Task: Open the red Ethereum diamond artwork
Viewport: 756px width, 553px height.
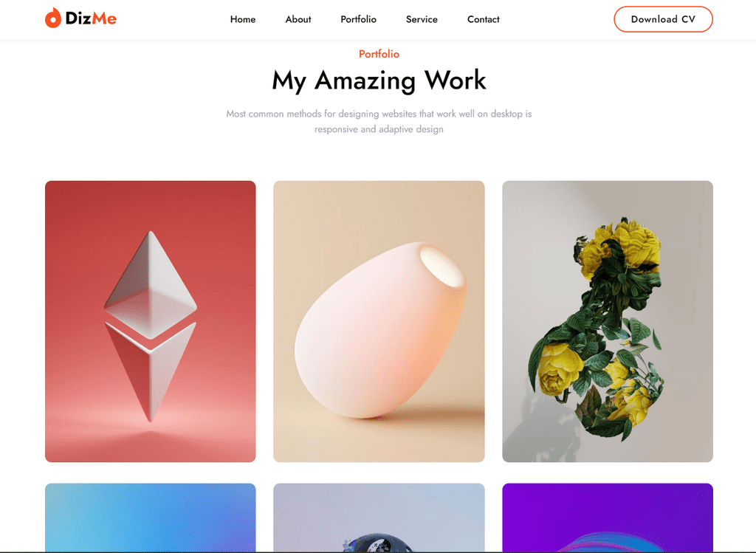Action: point(151,321)
